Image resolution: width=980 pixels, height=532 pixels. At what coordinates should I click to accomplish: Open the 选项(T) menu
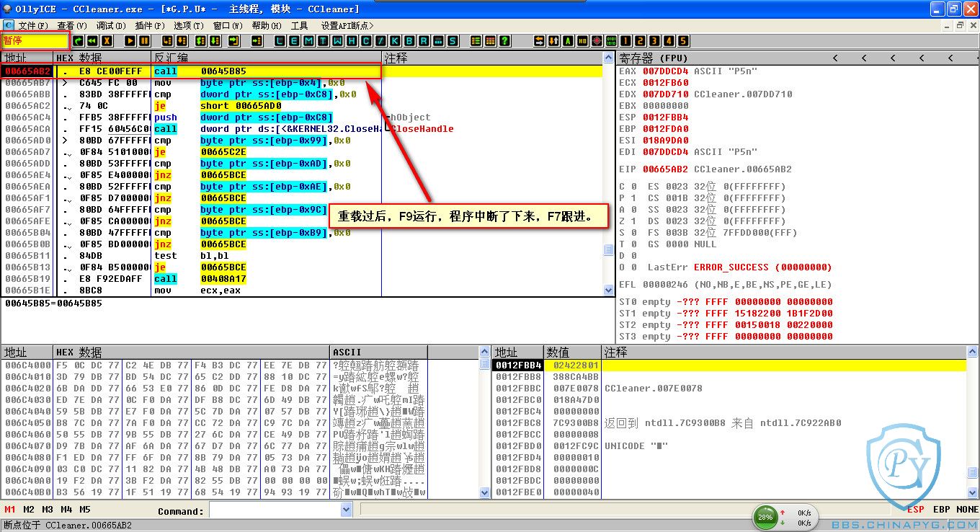(189, 26)
